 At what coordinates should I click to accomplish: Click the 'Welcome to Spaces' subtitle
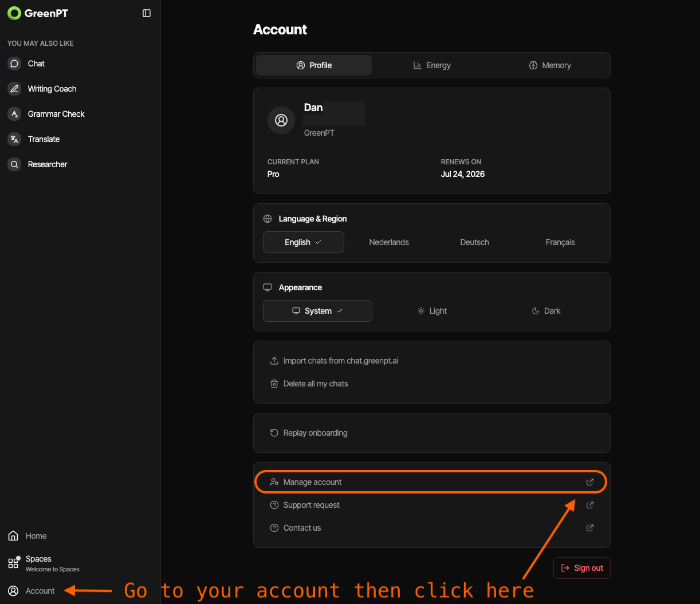53,569
